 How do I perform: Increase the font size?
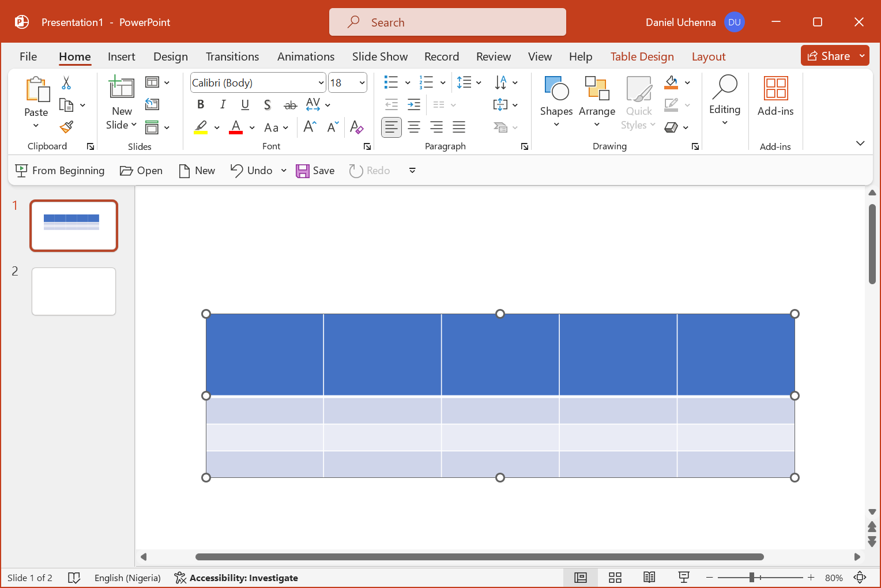pos(309,127)
